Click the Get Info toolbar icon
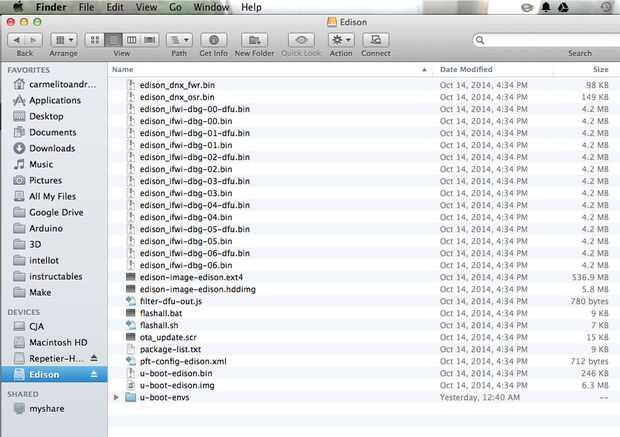The width and height of the screenshot is (620, 437). (x=214, y=40)
